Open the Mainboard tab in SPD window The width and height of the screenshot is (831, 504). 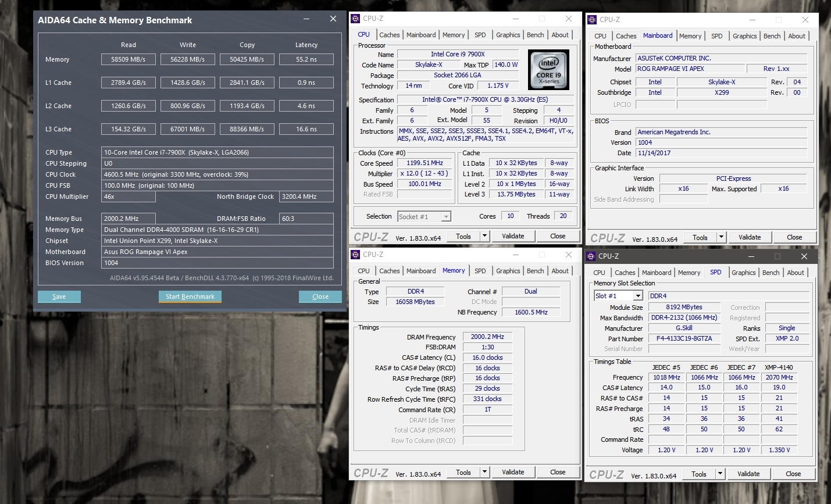point(657,273)
